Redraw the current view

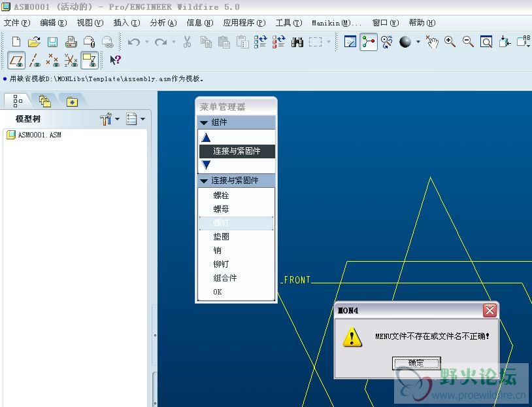coord(350,42)
